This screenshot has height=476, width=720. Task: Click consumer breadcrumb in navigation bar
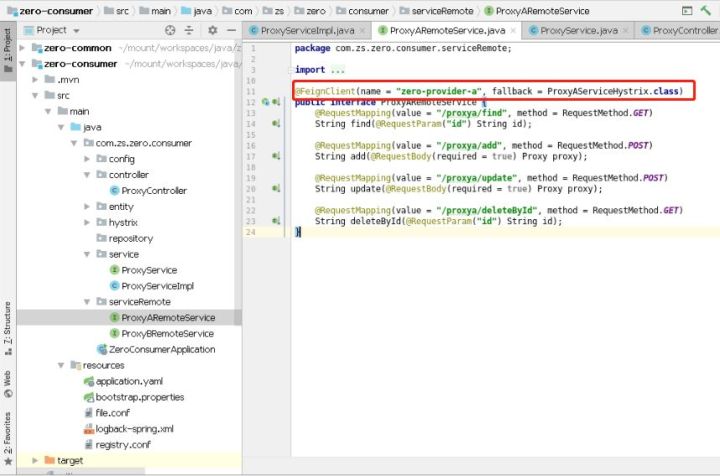click(362, 11)
